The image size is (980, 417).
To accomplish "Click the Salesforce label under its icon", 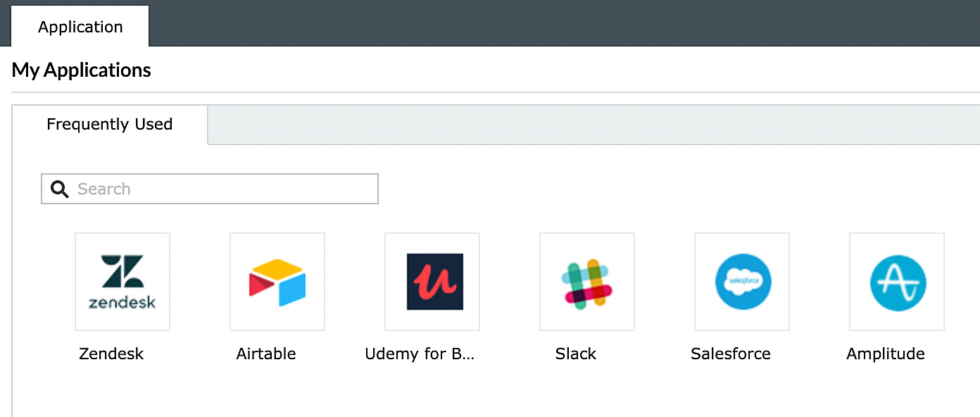I will (730, 354).
